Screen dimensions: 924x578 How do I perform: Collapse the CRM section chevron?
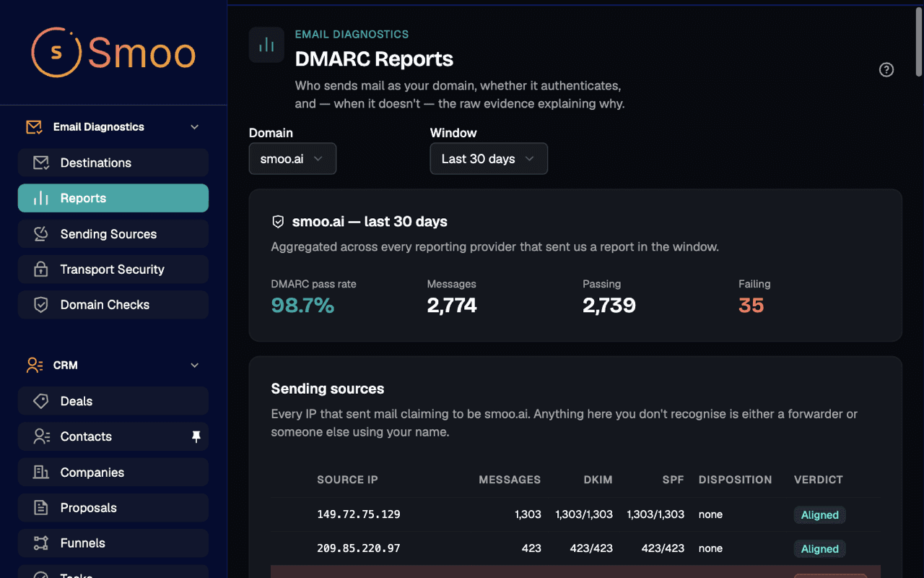point(194,365)
